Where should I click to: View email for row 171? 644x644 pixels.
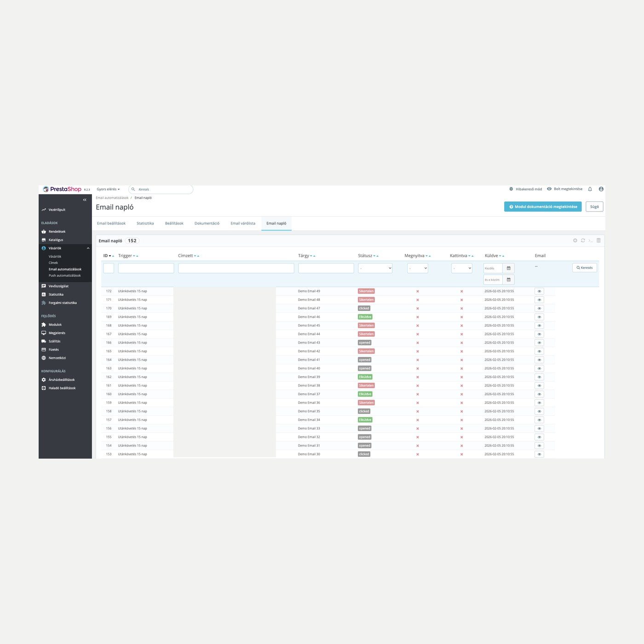pos(540,300)
